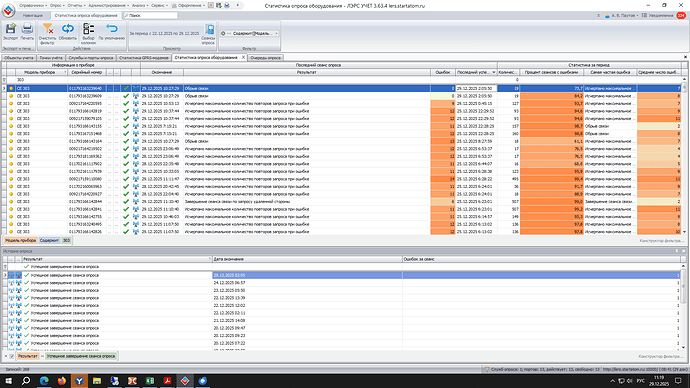The image size is (690, 388).
Task: Click taskbar search magnifier icon
Action: coord(26,381)
